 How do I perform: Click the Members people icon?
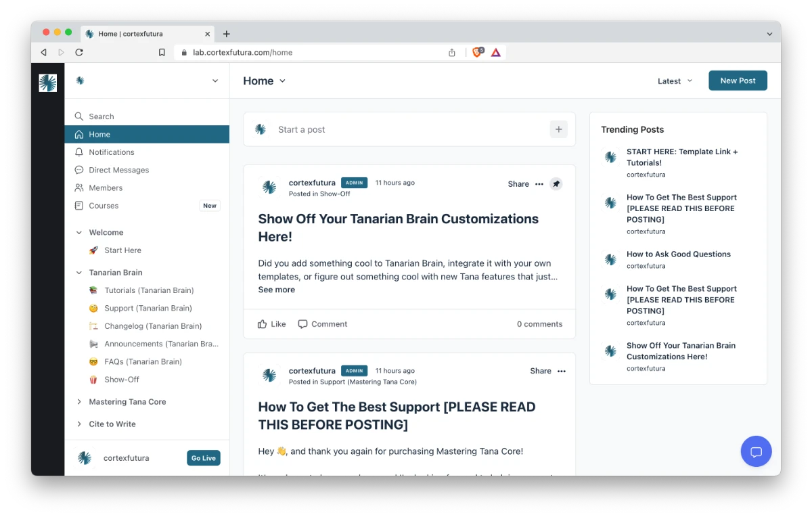tap(79, 187)
